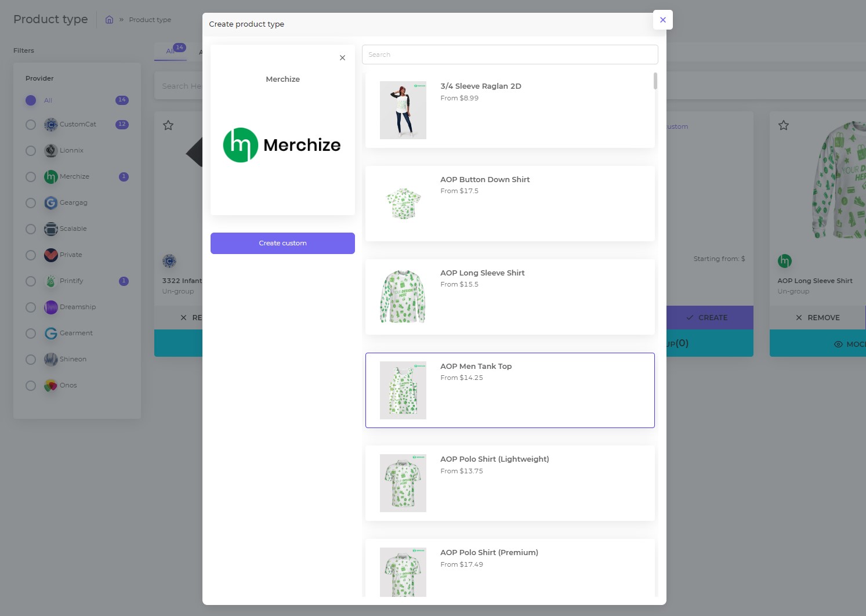866x616 pixels.
Task: Select the Scalable radio button
Action: (31, 229)
